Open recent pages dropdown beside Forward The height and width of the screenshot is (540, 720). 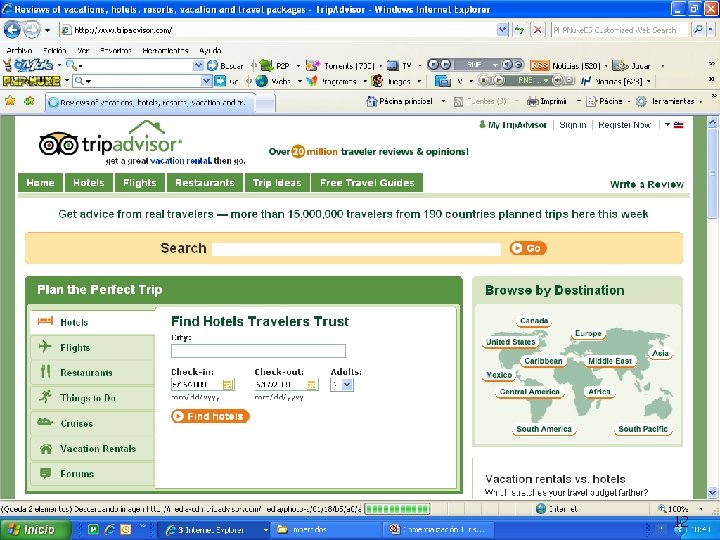click(x=47, y=30)
